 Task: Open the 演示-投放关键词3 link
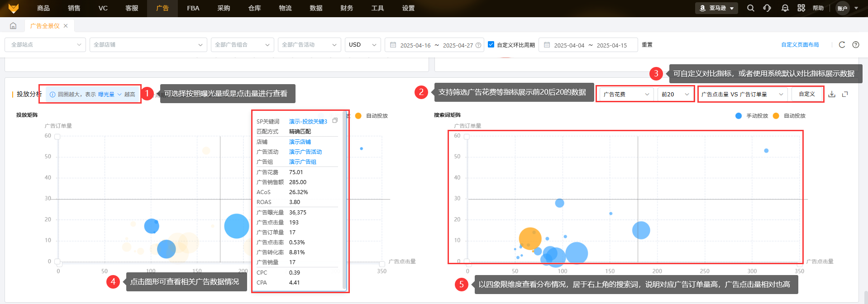tap(308, 121)
